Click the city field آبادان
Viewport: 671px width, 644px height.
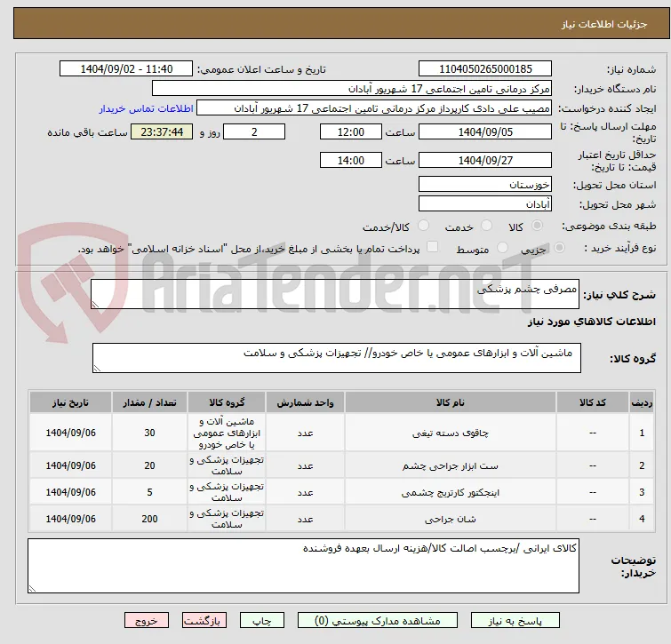click(485, 204)
